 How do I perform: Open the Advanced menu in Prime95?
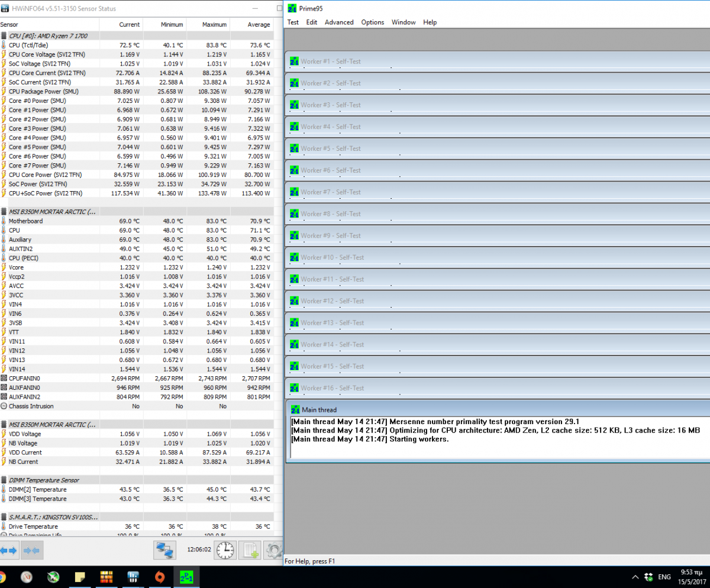(339, 22)
